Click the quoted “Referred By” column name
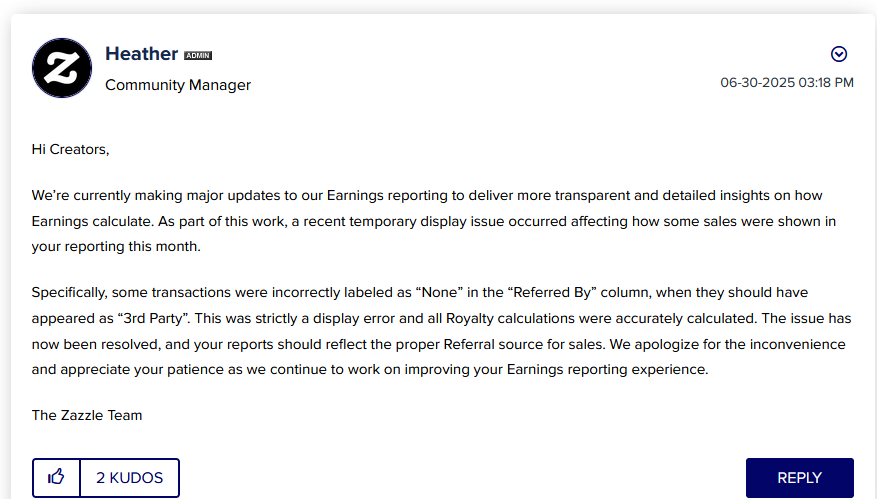 click(552, 293)
